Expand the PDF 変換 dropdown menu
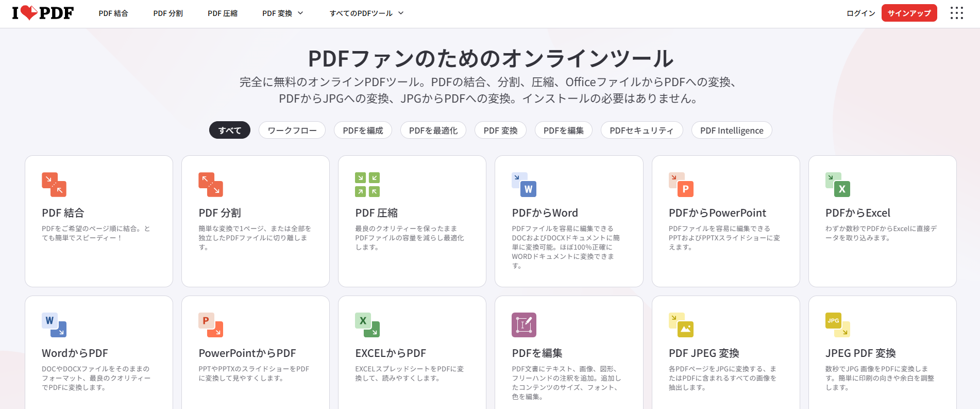This screenshot has height=409, width=980. [x=283, y=13]
